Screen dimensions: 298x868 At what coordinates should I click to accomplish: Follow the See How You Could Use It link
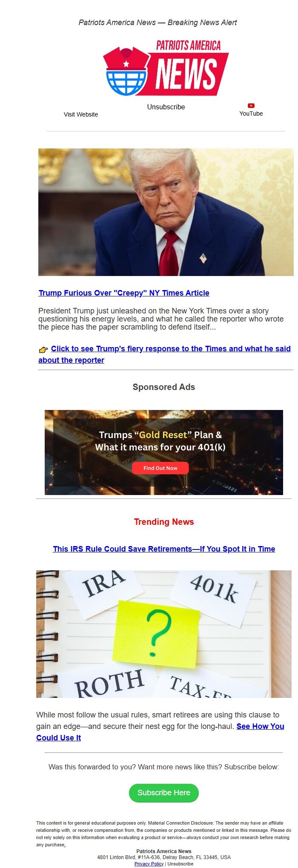point(160,732)
